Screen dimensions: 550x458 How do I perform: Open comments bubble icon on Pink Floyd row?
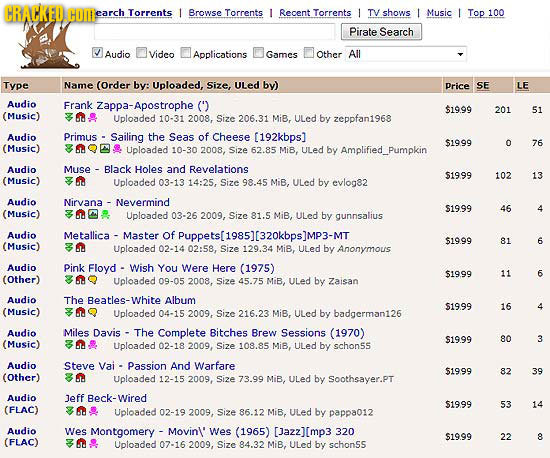tap(93, 280)
